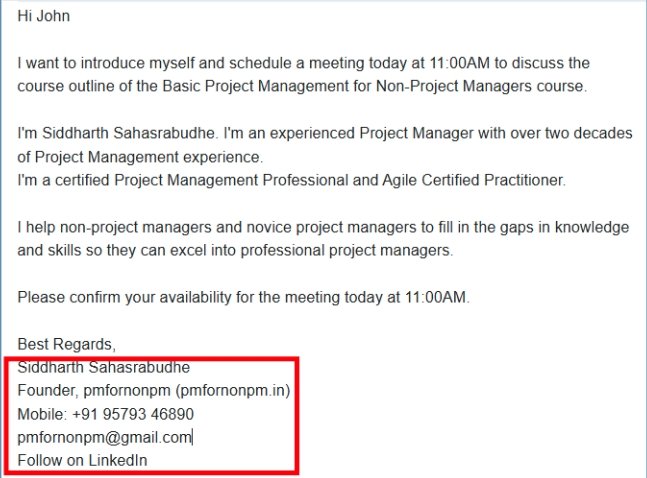Click 'over two decades' phrase
The width and height of the screenshot is (647, 478).
click(571, 133)
